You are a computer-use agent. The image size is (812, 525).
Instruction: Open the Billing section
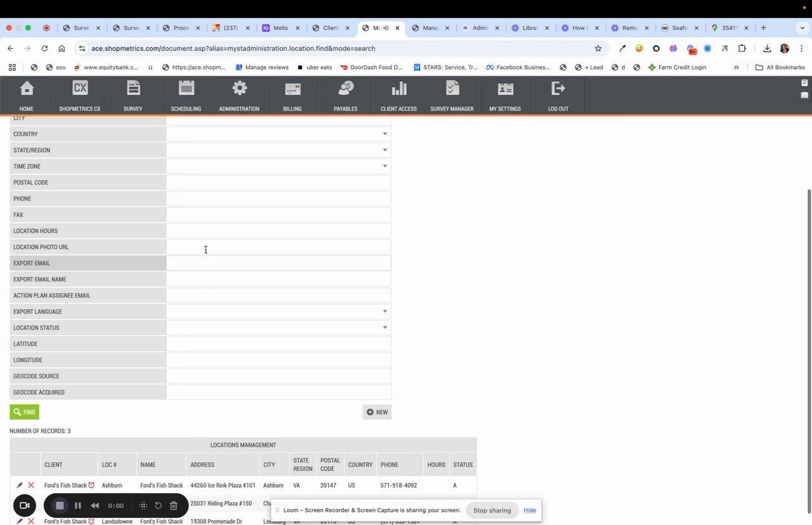click(292, 95)
